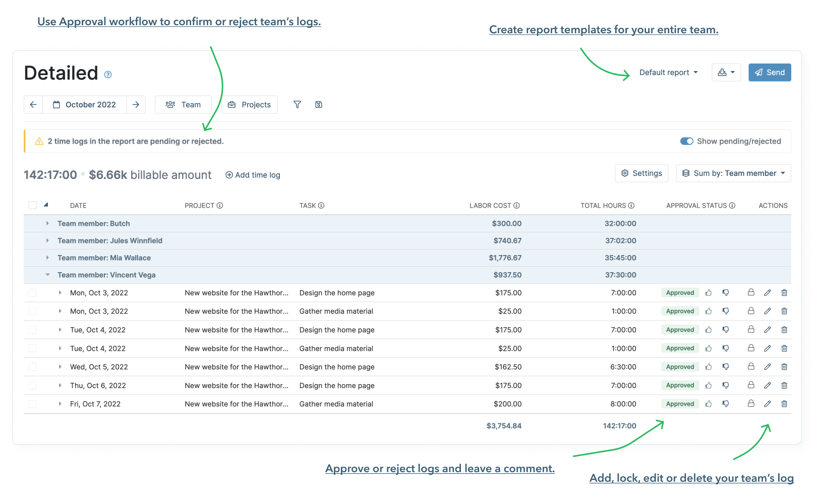Screen dimensions: 820x504
Task: Open help info next to Detailed heading
Action: (108, 75)
